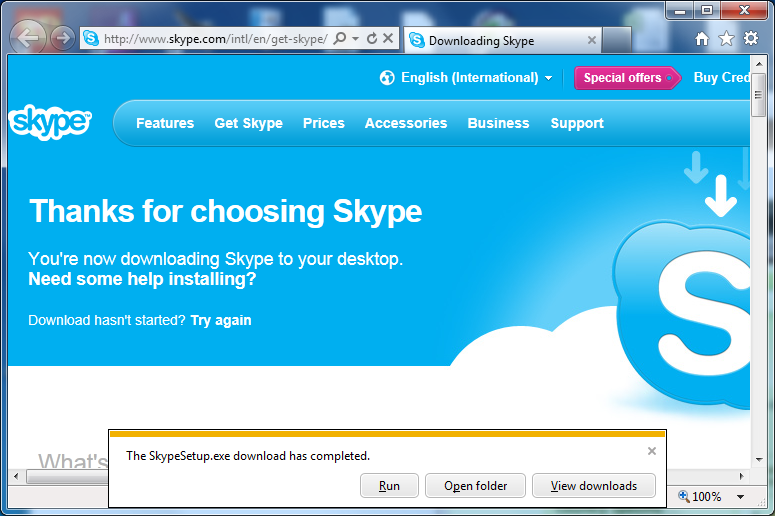Dismiss the download notification bar
Viewport: 775px width, 516px height.
651,451
